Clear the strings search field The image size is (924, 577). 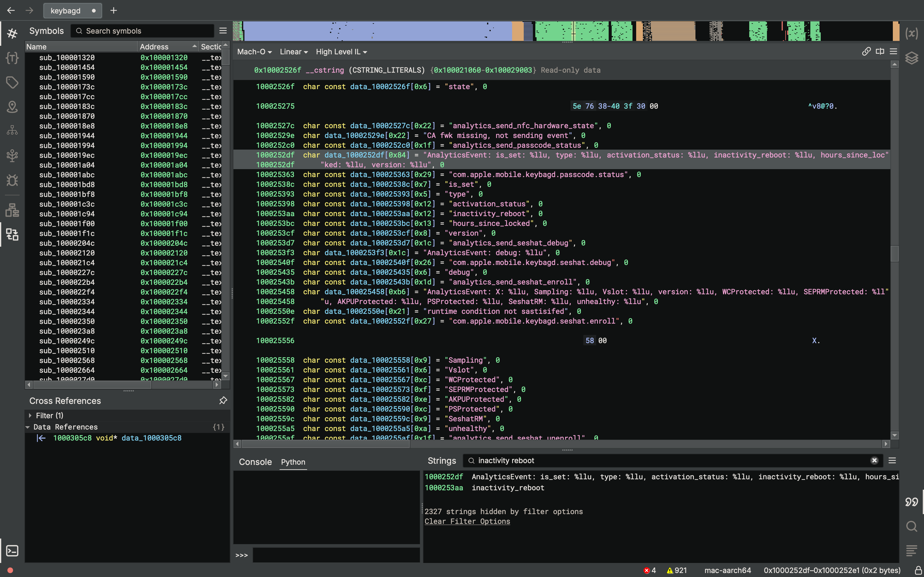[x=874, y=461]
